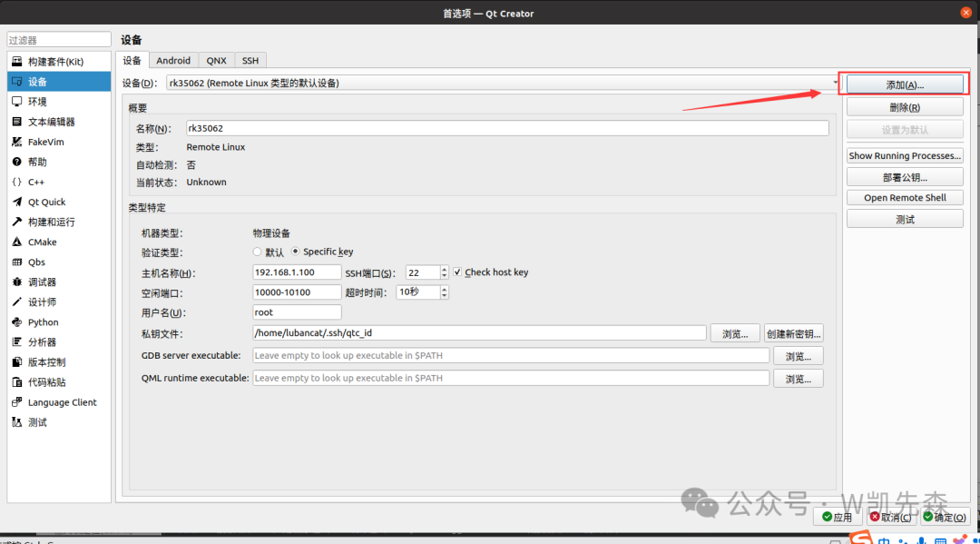980x544 pixels.
Task: Open the 版本控制 settings category
Action: (x=46, y=362)
